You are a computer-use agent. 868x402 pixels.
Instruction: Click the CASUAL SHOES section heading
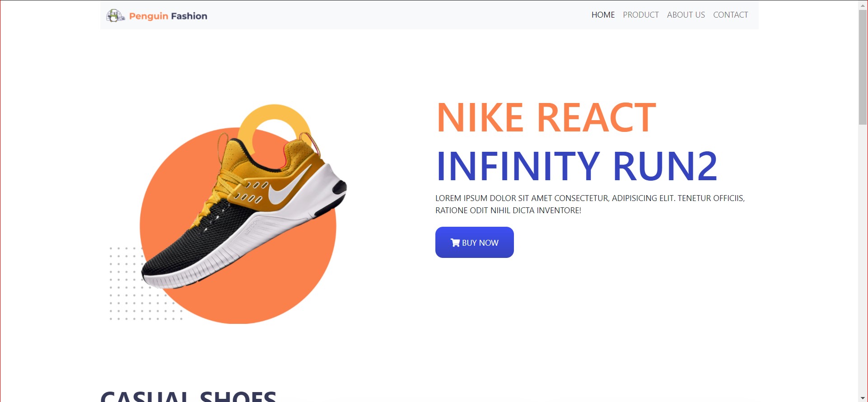point(188,395)
